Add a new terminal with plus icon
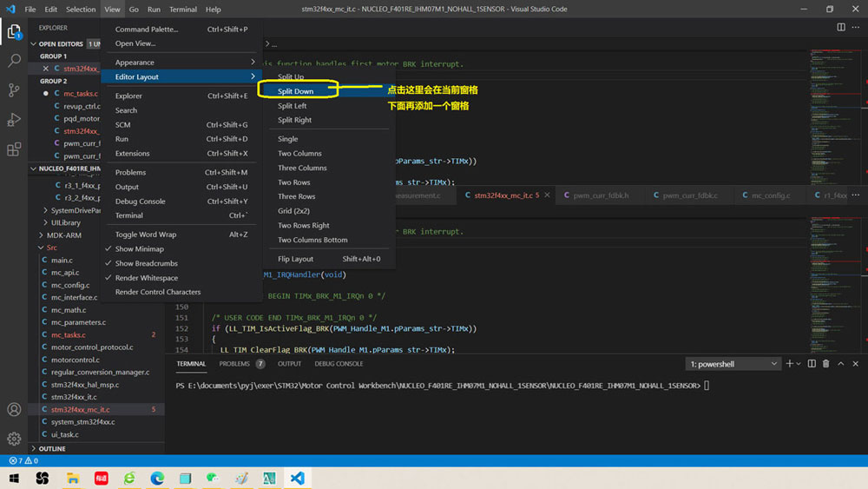 (789, 364)
